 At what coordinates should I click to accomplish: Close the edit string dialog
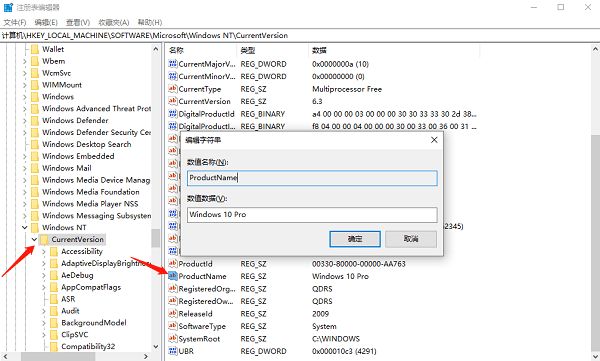[434, 140]
